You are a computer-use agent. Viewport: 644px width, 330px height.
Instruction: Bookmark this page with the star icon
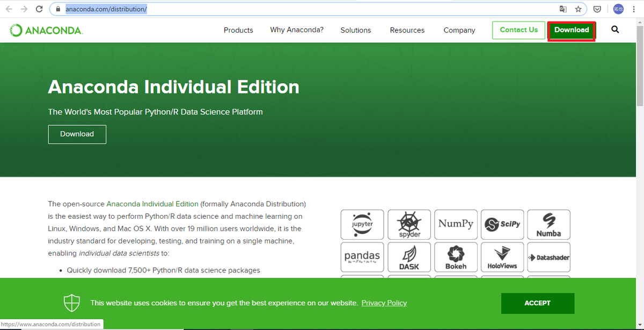click(578, 9)
